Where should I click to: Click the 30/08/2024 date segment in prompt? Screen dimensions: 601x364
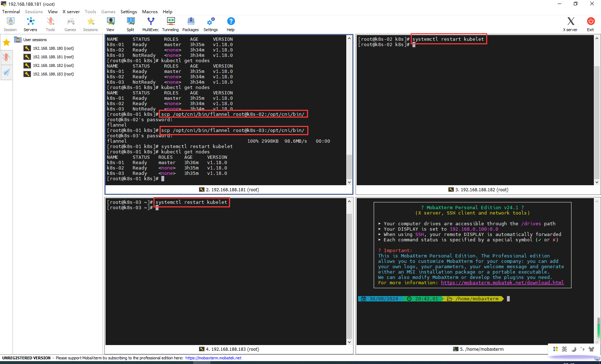pyautogui.click(x=383, y=299)
